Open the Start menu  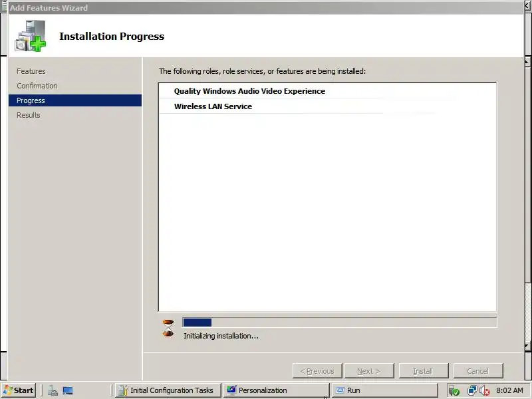point(19,390)
